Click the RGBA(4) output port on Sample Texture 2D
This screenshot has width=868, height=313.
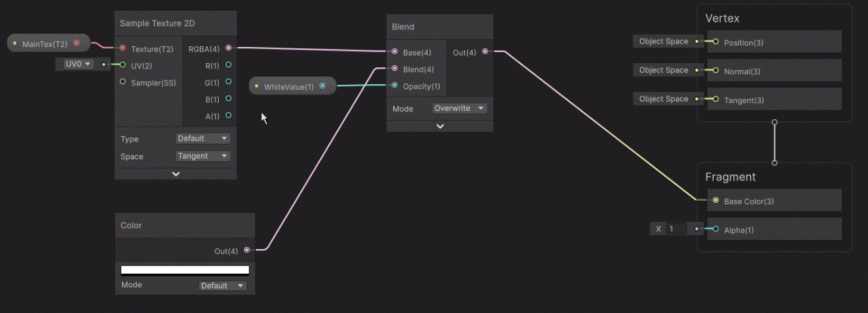point(228,48)
